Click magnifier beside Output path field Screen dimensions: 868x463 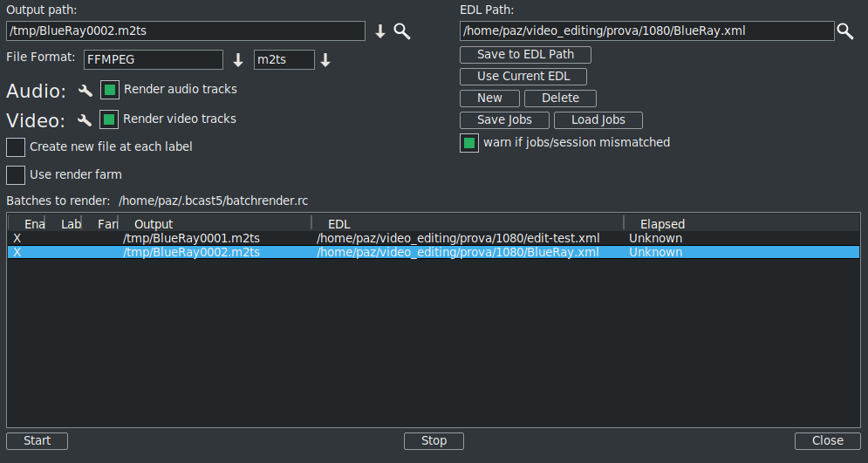click(401, 31)
